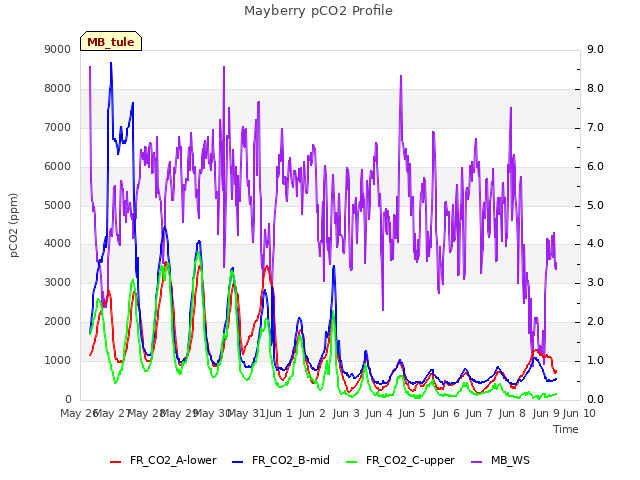Click the Jun 10 date tick label
Image resolution: width=640 pixels, height=480 pixels.
579,413
